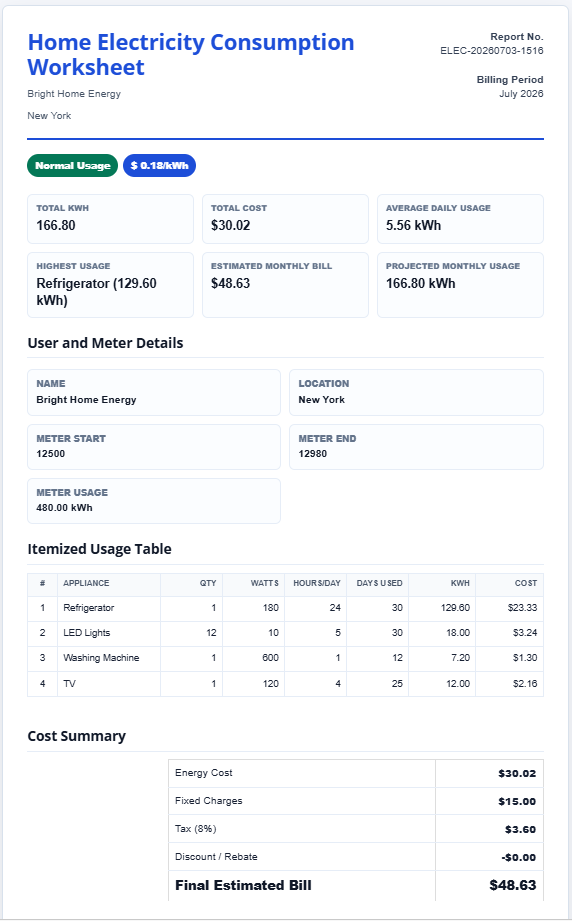The height and width of the screenshot is (923, 572).
Task: Click the Location field New York
Action: point(416,392)
